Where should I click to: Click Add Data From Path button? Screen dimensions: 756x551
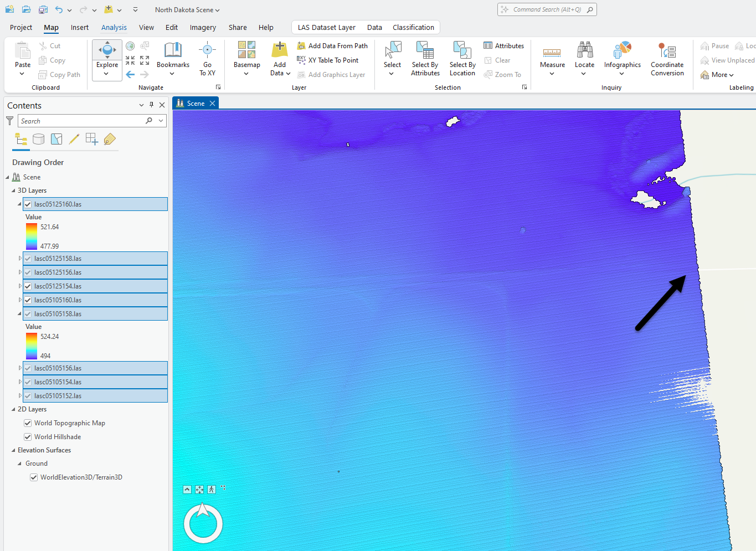332,46
